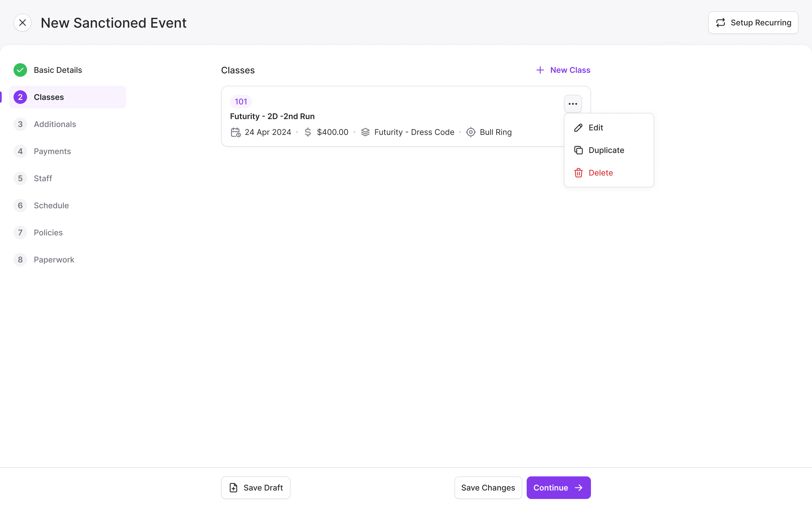Choose Delete from the class menu
Screen dimensions: 812x508
coord(609,173)
